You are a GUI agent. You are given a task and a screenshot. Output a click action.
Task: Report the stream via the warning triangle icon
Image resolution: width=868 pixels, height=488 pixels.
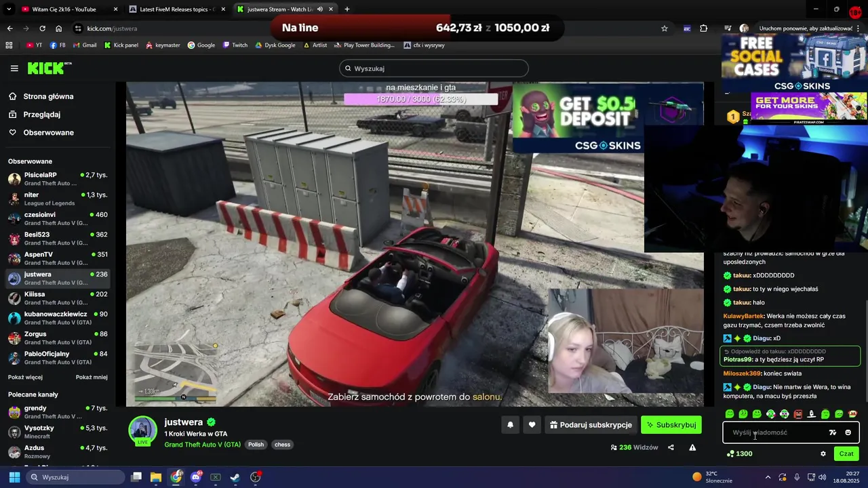(x=692, y=447)
